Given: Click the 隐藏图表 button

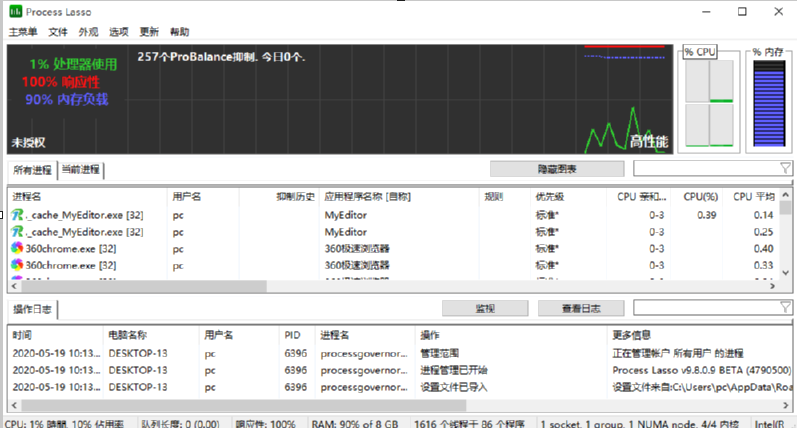Looking at the screenshot, I should (x=557, y=169).
